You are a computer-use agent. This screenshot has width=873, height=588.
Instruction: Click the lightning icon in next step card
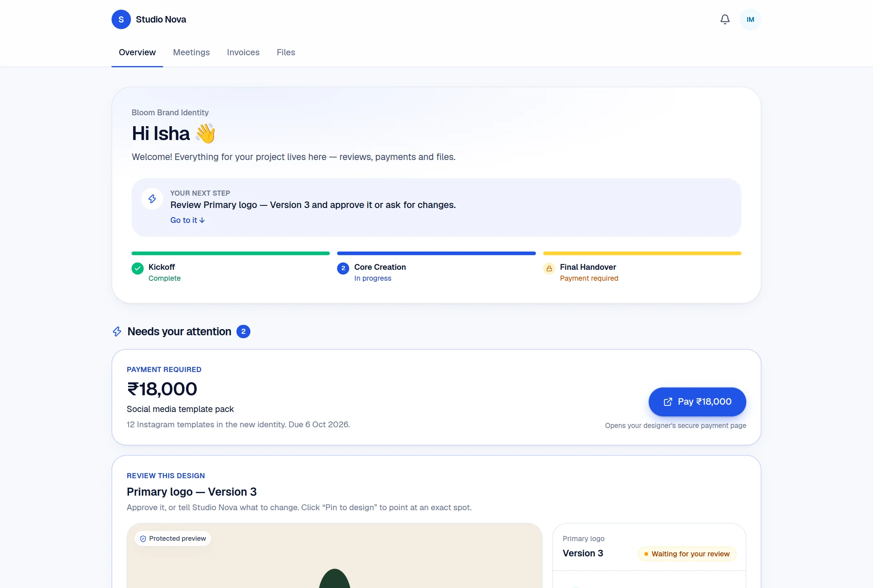152,199
